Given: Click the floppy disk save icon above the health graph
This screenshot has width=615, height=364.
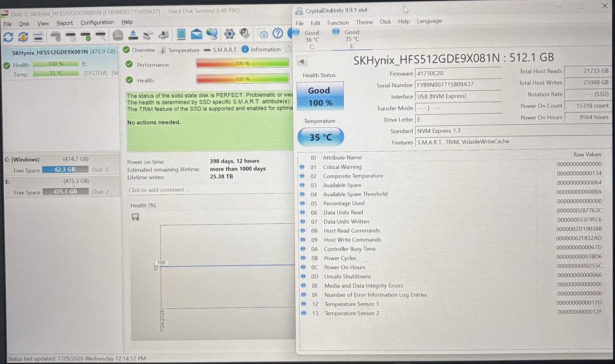Looking at the screenshot, I should (x=135, y=217).
